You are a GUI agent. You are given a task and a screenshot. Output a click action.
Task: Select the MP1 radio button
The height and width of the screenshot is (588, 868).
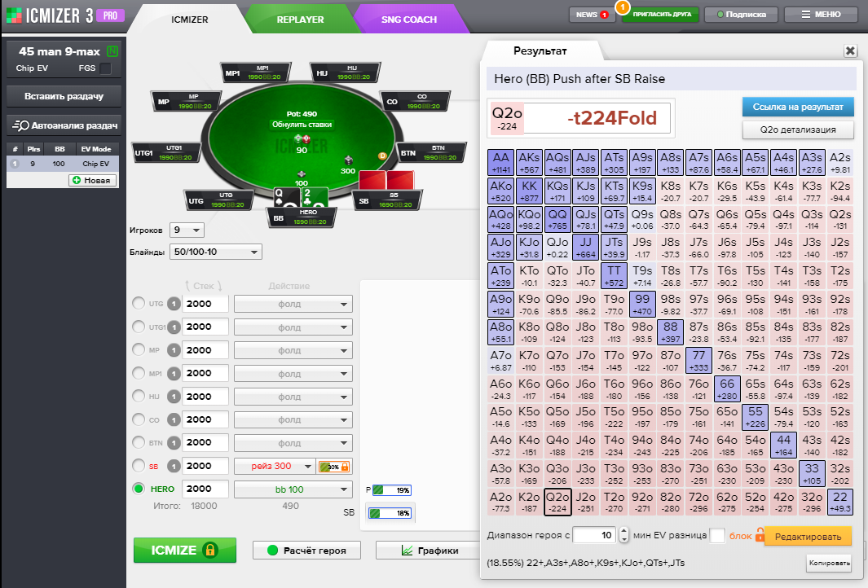tap(139, 373)
